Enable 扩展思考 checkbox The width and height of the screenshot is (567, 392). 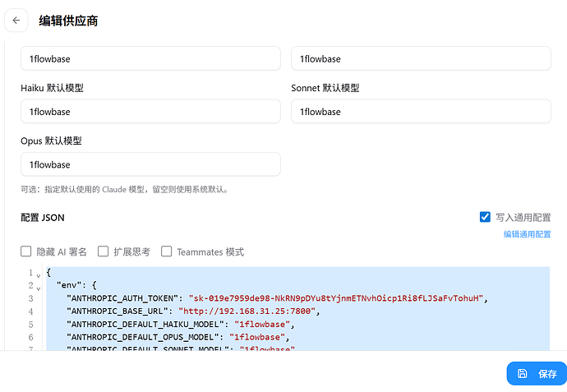(103, 251)
